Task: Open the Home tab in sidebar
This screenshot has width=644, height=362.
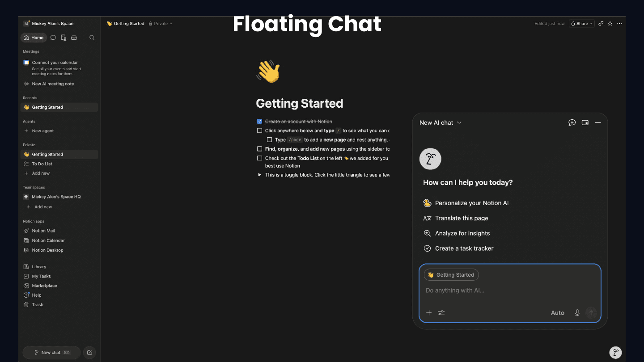Action: click(34, 38)
